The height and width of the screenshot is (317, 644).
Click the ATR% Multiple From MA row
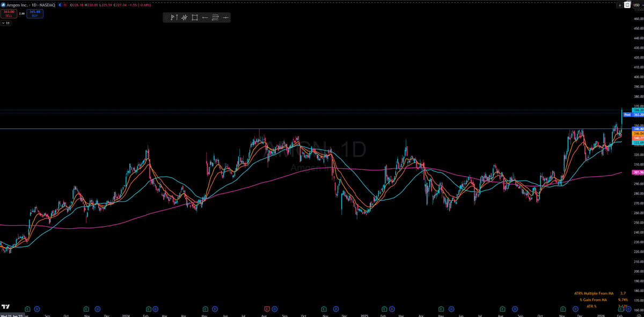pos(599,293)
